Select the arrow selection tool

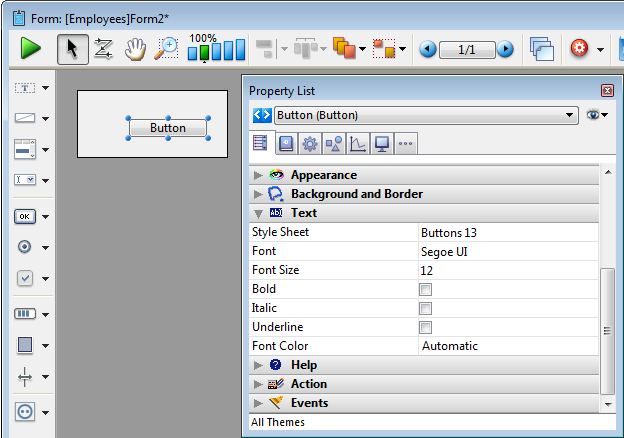(72, 48)
